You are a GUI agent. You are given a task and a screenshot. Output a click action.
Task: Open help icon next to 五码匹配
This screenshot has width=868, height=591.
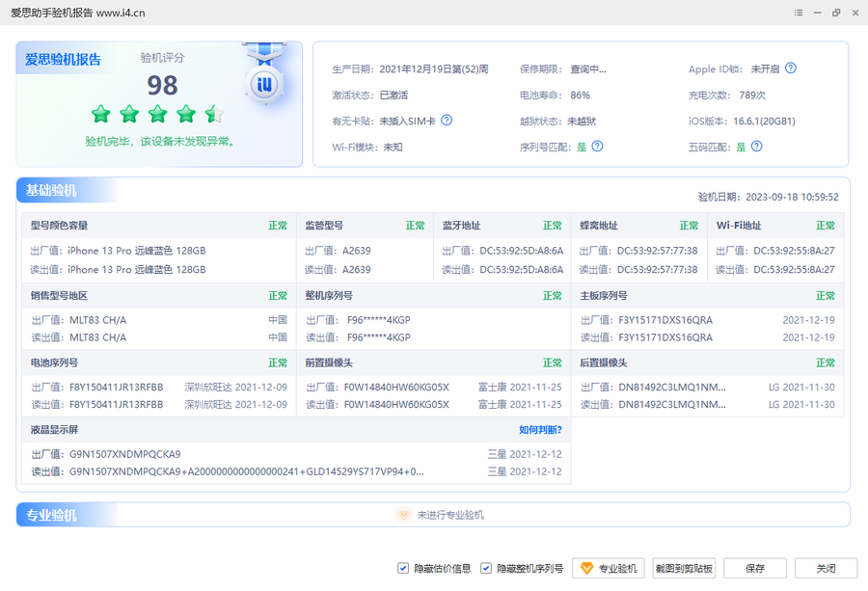click(757, 147)
